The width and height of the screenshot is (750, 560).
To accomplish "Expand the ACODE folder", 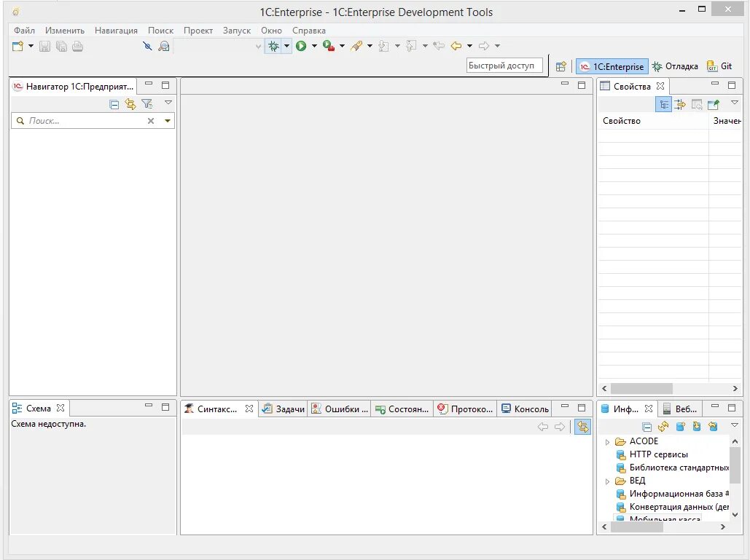I will click(x=607, y=442).
